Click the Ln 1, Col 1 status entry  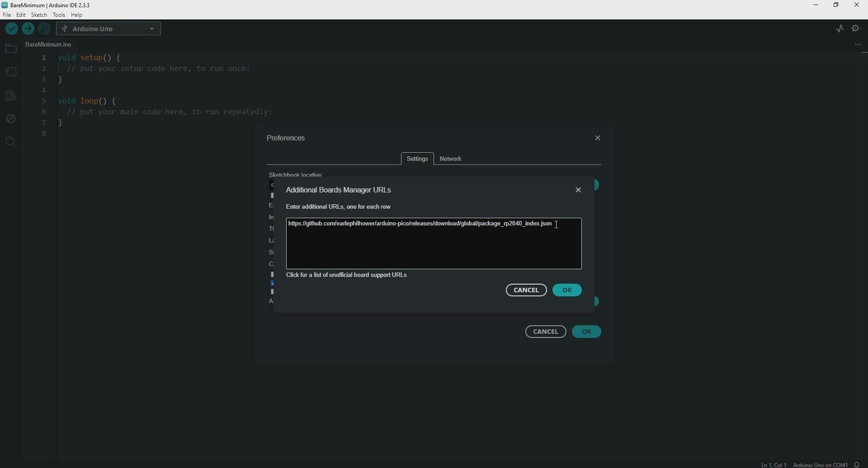(774, 464)
